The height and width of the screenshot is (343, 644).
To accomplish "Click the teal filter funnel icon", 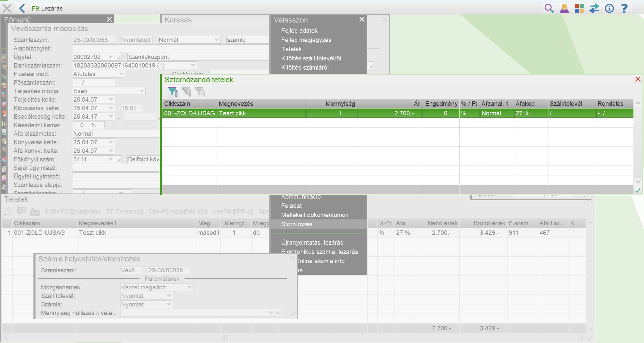I will [x=173, y=92].
